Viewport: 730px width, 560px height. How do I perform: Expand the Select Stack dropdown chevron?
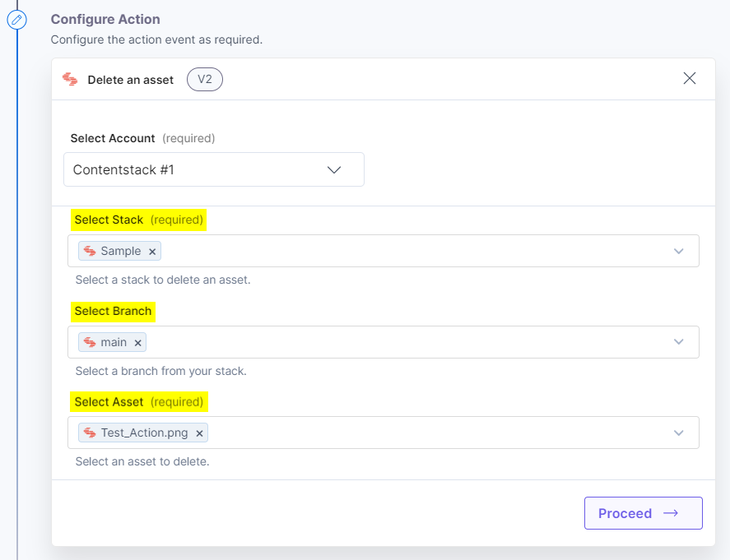pos(678,251)
